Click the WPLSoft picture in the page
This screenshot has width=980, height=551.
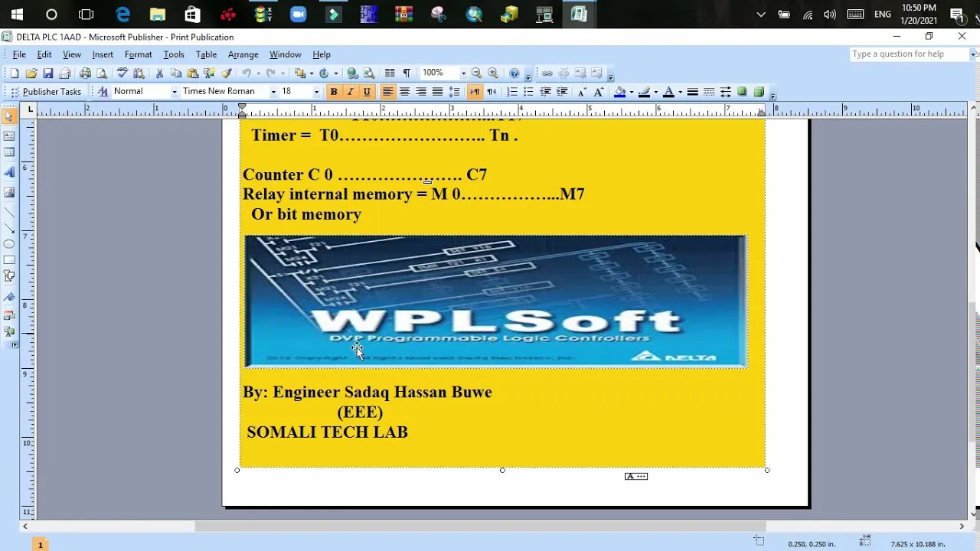495,301
